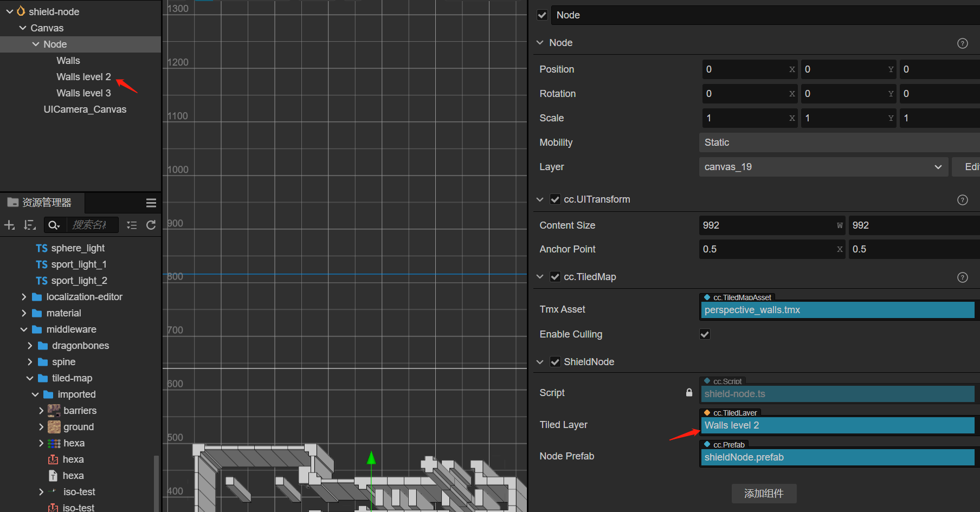Expand the localization-editor folder arrow
The width and height of the screenshot is (980, 512).
click(24, 297)
